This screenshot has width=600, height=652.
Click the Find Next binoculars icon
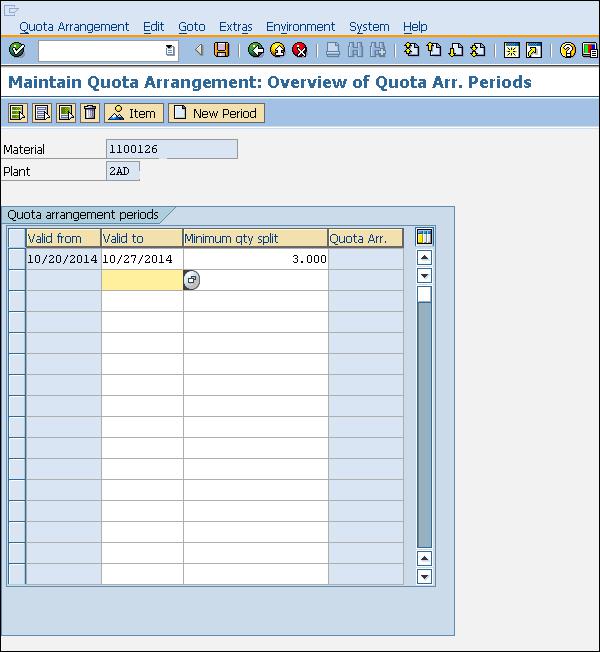click(378, 50)
